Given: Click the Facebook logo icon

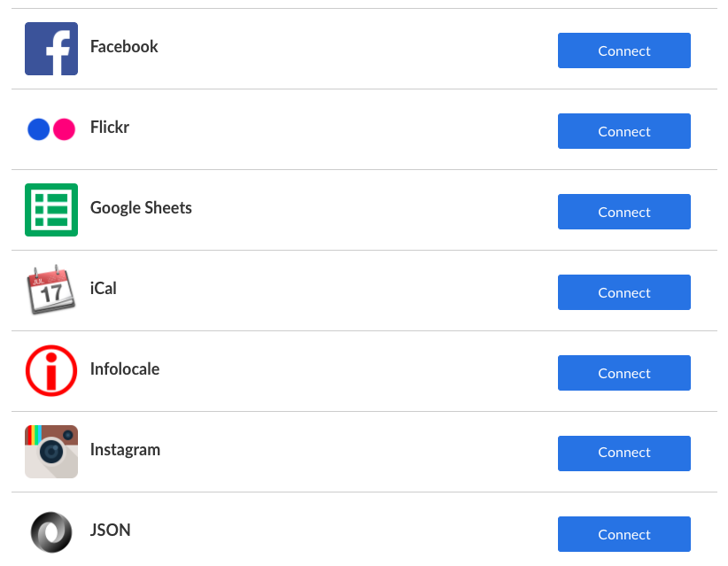Looking at the screenshot, I should pos(50,50).
